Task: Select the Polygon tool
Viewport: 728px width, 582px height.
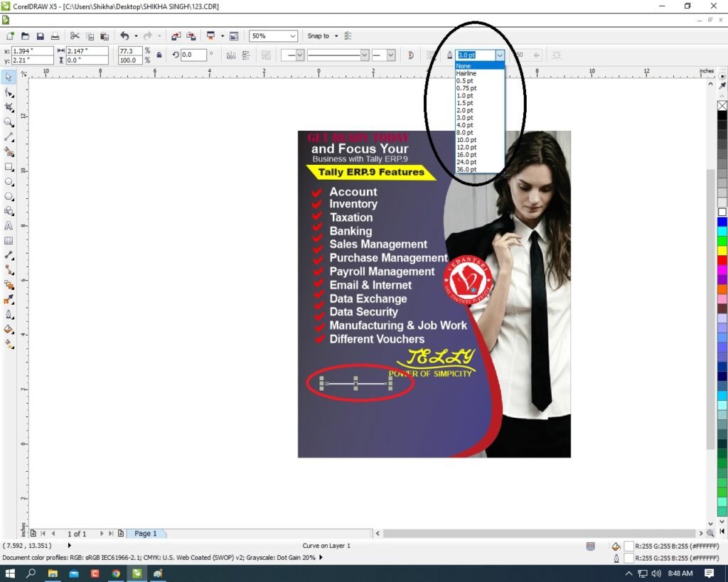Action: (9, 196)
